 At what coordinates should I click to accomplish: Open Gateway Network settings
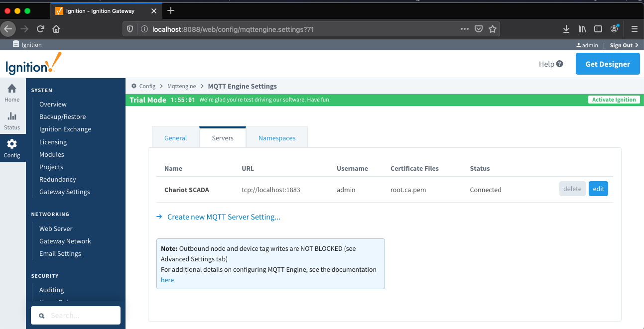click(65, 241)
